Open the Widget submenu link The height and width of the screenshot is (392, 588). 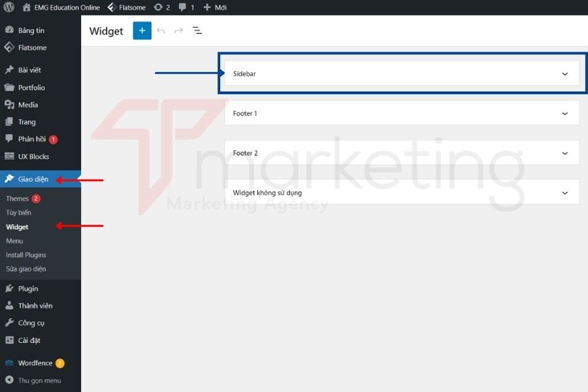17,227
